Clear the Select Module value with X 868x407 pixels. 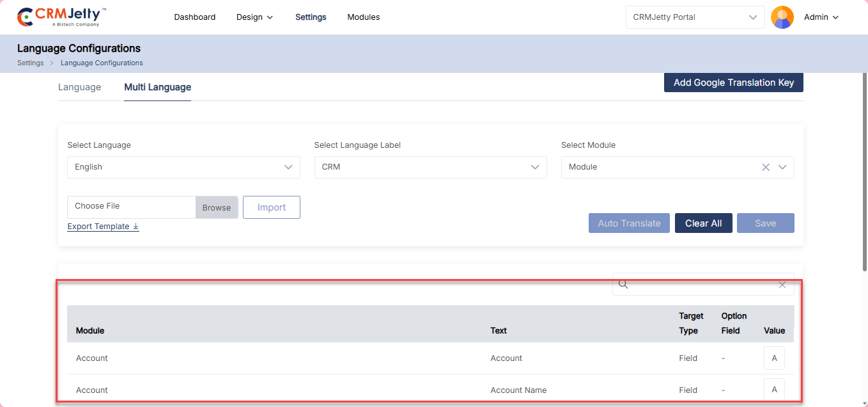(x=766, y=167)
